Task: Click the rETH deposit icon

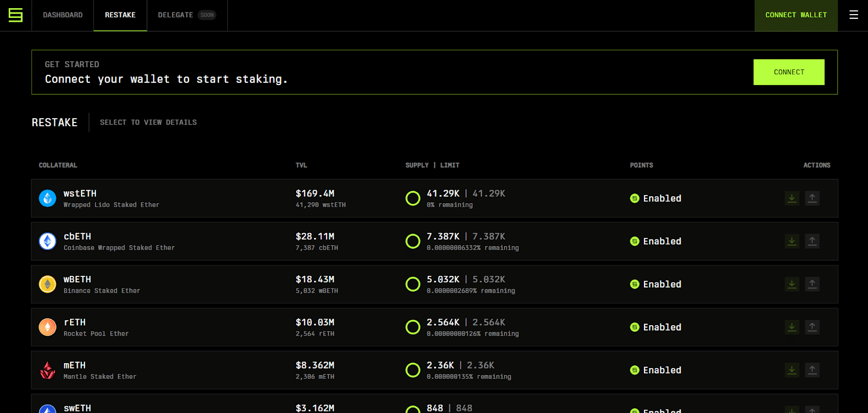Action: [792, 327]
